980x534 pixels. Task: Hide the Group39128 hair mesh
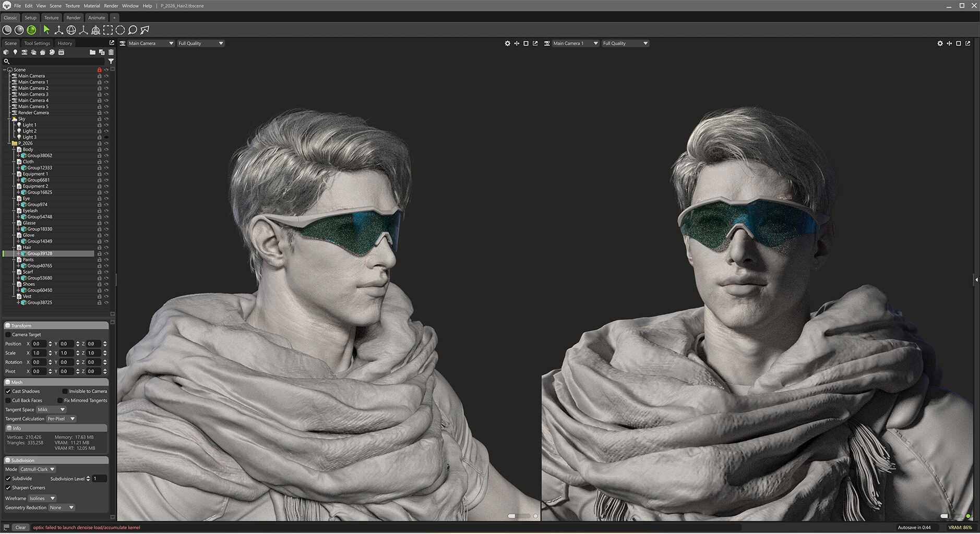pos(106,253)
